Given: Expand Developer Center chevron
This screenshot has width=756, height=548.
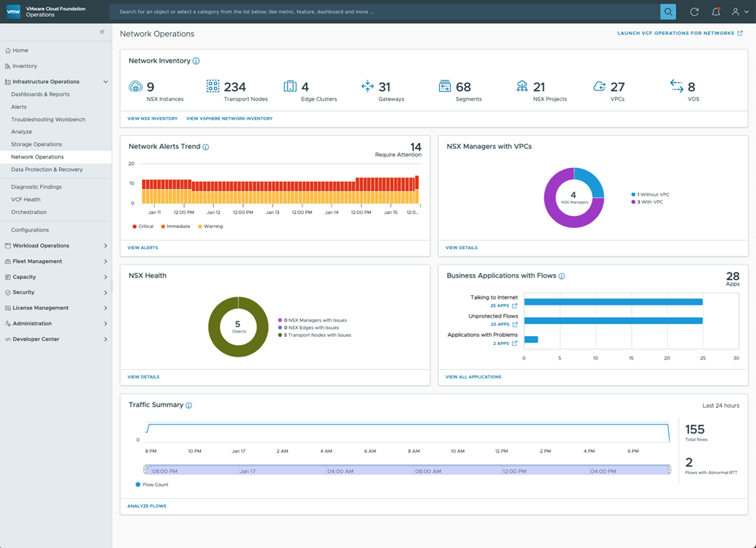Looking at the screenshot, I should (105, 339).
